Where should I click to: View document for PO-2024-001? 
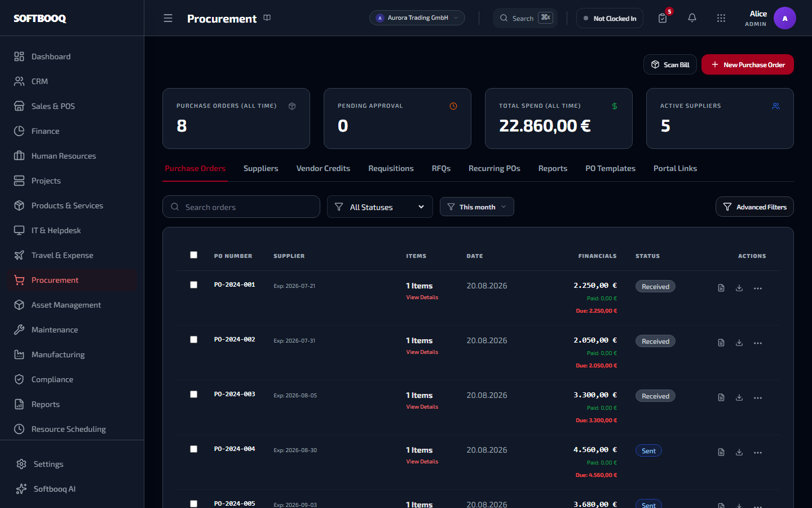point(721,288)
